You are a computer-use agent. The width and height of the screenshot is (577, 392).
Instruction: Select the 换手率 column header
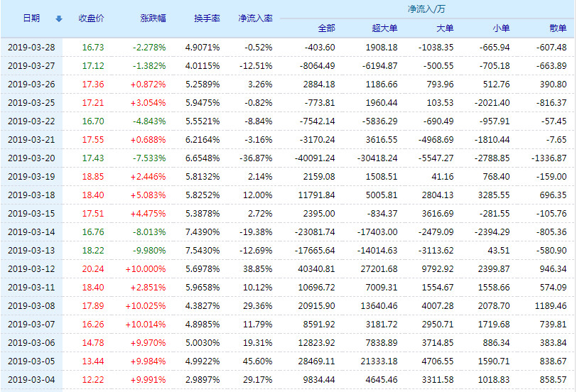[x=207, y=18]
